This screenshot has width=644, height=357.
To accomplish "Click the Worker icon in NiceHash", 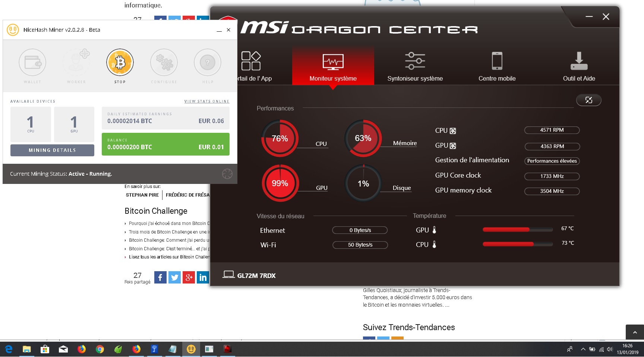I will click(76, 62).
